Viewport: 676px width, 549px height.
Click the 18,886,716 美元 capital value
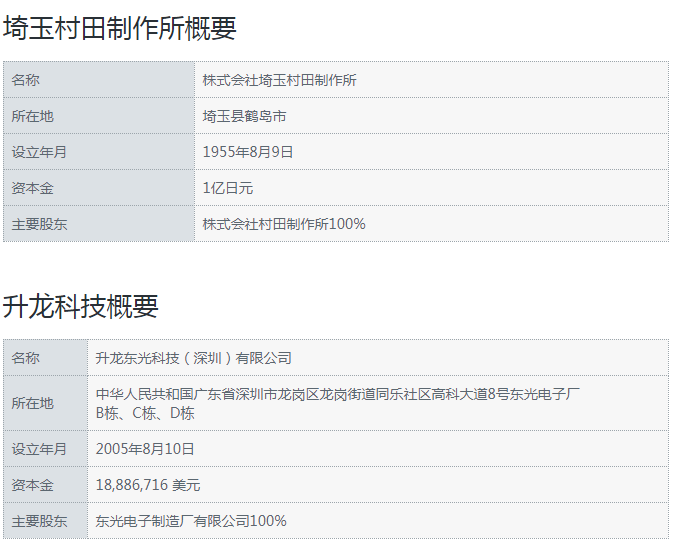[x=148, y=485]
